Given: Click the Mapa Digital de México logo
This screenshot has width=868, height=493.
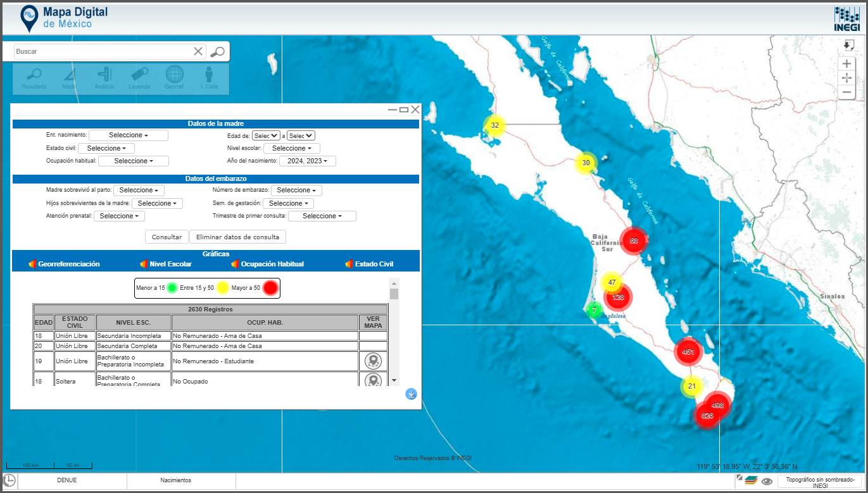Looking at the screenshot, I should point(63,18).
